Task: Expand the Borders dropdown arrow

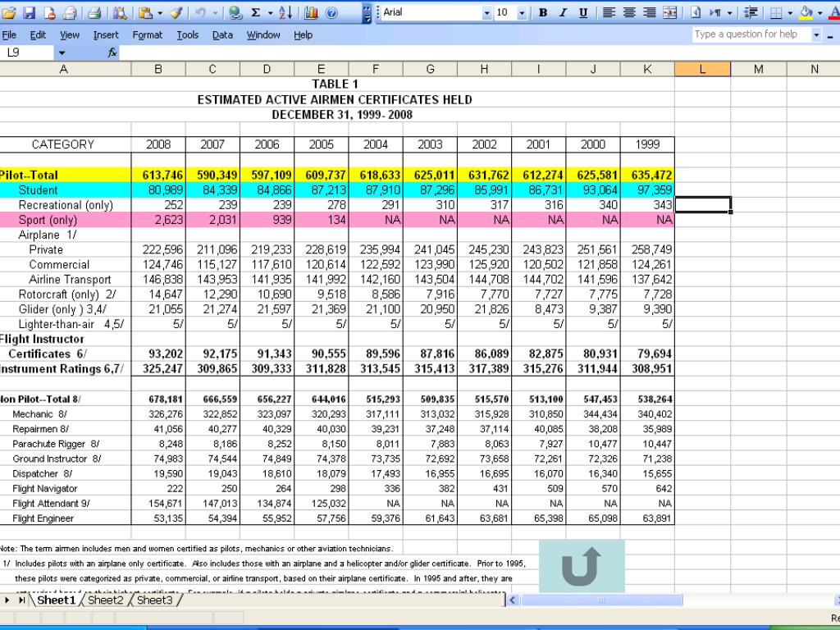Action: click(x=790, y=12)
